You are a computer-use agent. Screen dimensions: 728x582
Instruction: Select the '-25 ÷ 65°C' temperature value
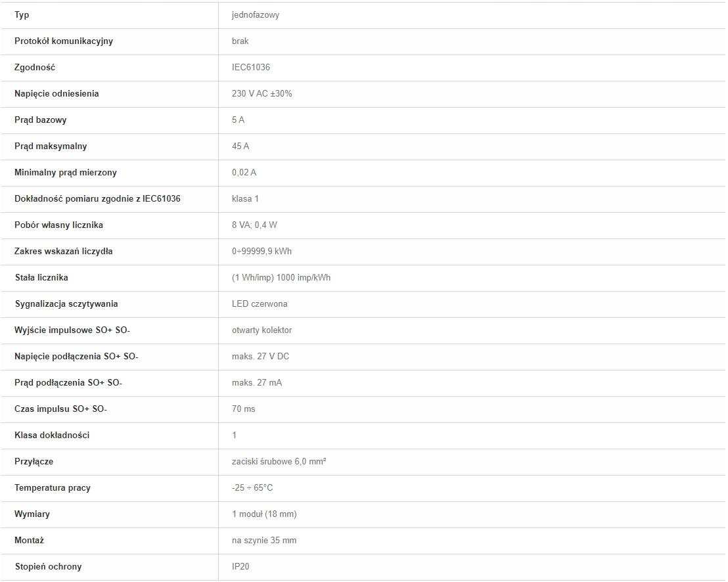[252, 488]
